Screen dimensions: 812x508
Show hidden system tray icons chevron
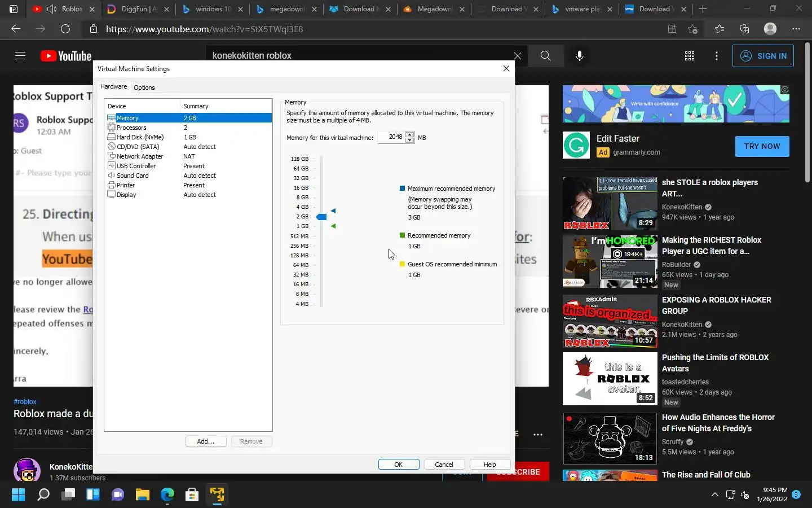(714, 495)
